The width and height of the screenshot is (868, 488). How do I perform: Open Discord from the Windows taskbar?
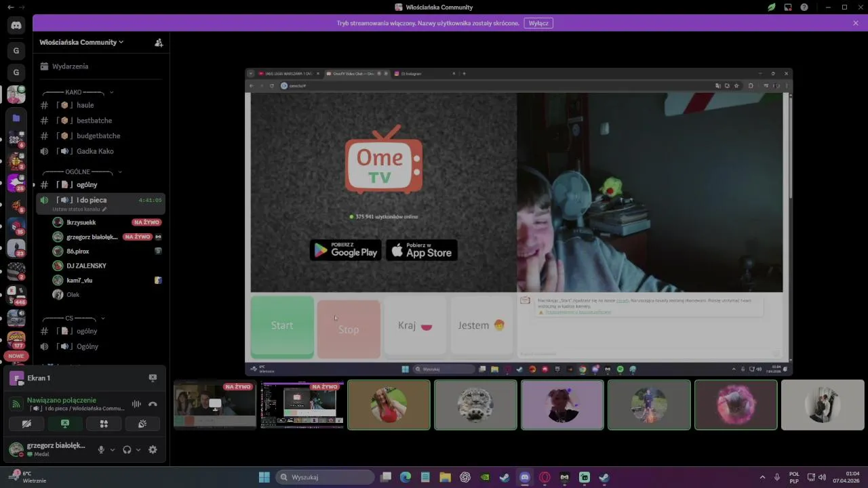(525, 477)
